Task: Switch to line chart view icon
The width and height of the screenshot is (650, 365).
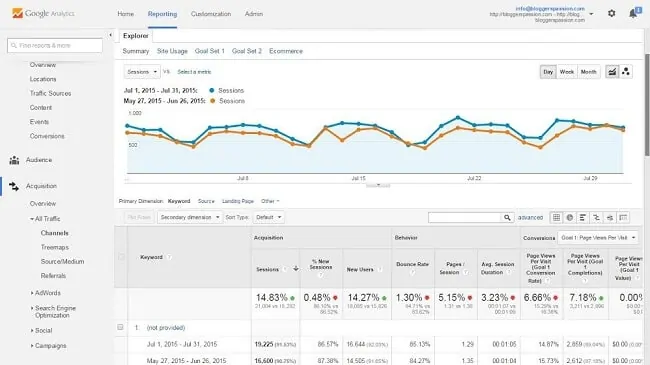Action: pyautogui.click(x=612, y=72)
